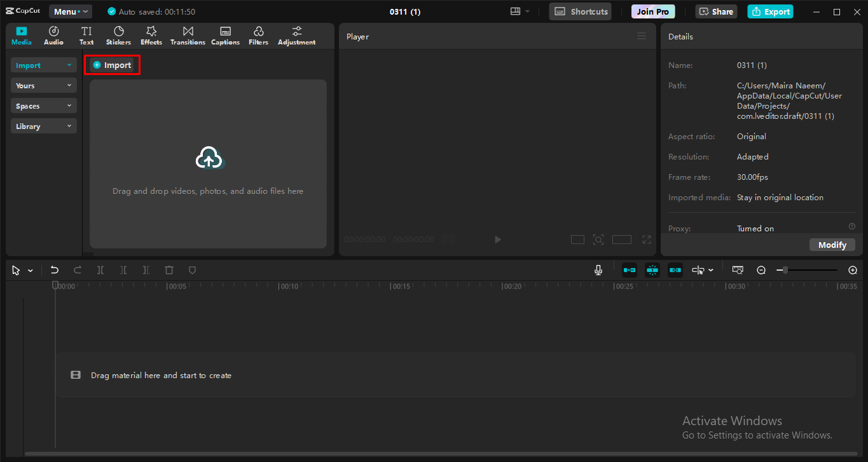This screenshot has width=868, height=462.
Task: Click the zoom-out timeline minus icon
Action: pos(761,270)
